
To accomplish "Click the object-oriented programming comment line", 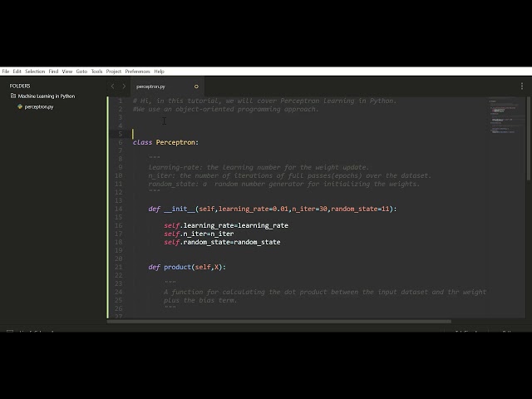I will coord(226,109).
